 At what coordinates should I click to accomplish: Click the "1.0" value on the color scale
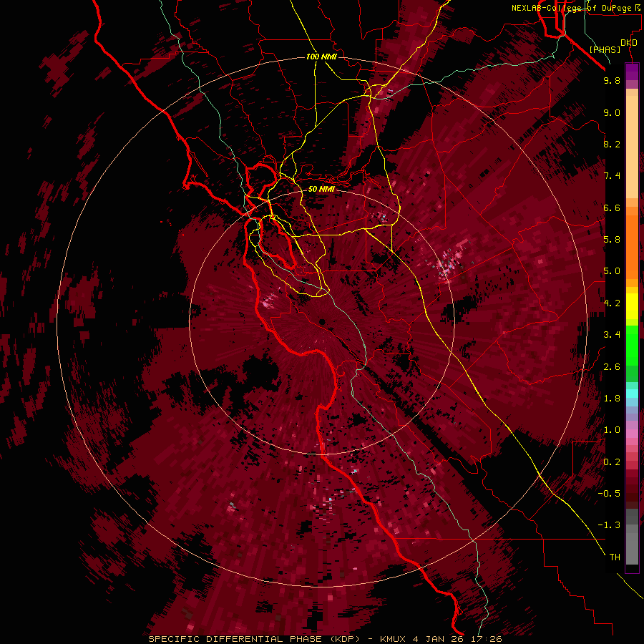(x=612, y=430)
